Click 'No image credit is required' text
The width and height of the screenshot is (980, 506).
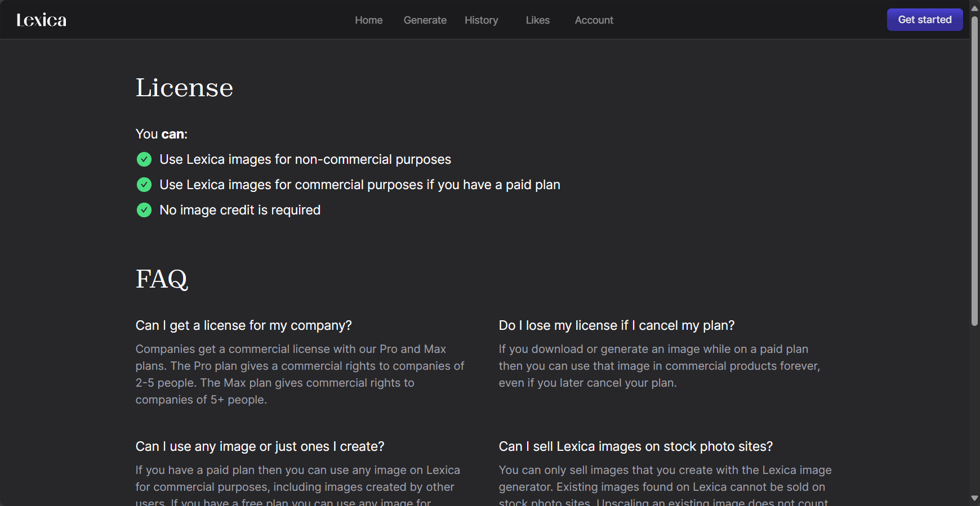click(240, 210)
